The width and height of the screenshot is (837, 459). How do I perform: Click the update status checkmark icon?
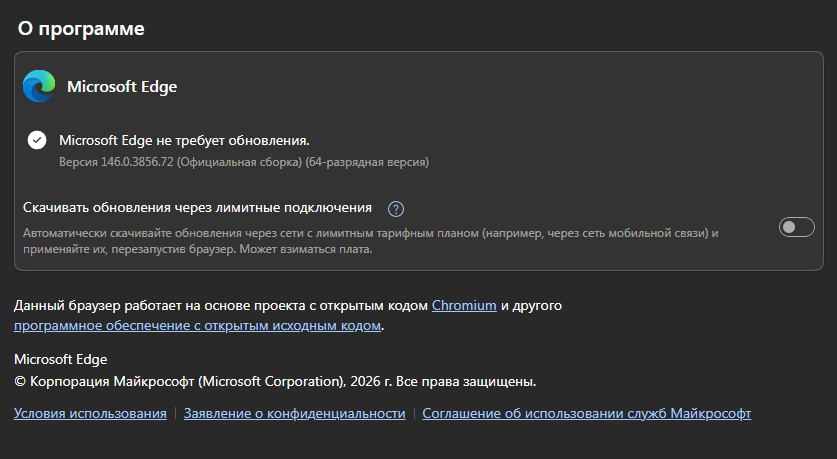[x=37, y=140]
